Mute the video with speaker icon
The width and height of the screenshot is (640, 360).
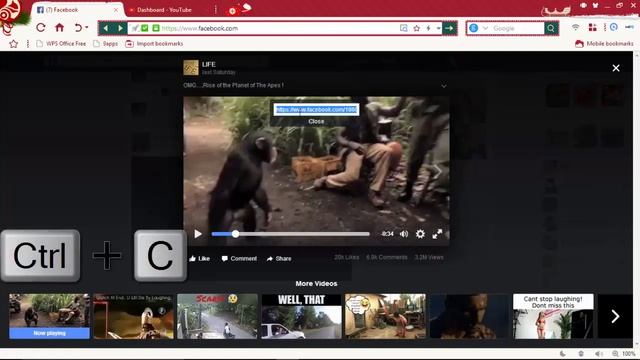coord(404,234)
